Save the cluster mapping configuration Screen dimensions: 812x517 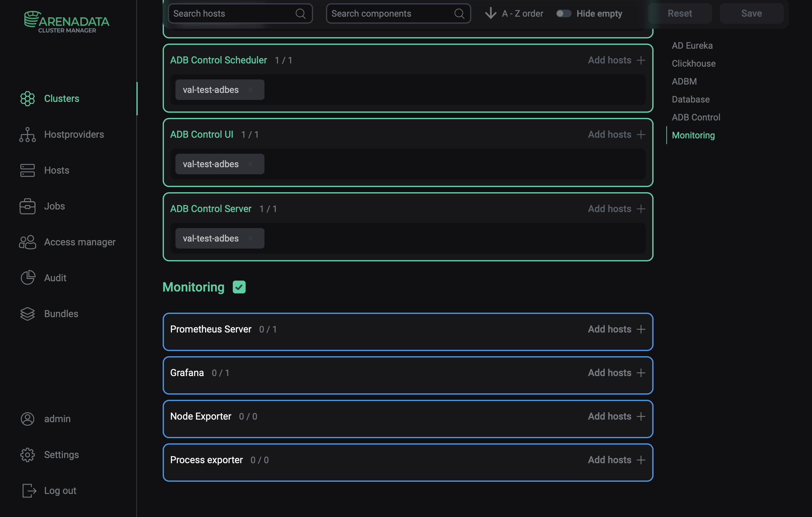point(751,13)
